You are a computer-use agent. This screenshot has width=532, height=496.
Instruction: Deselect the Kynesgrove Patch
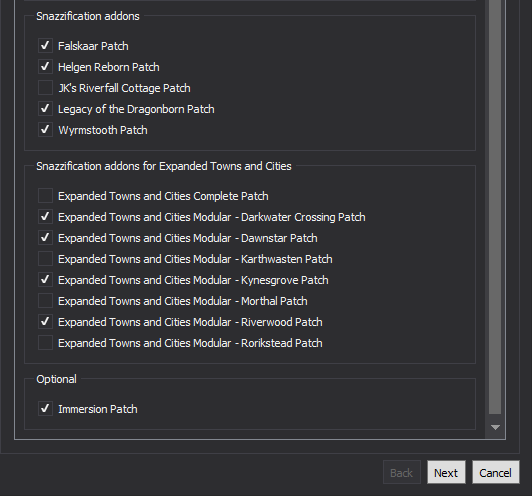coord(45,280)
